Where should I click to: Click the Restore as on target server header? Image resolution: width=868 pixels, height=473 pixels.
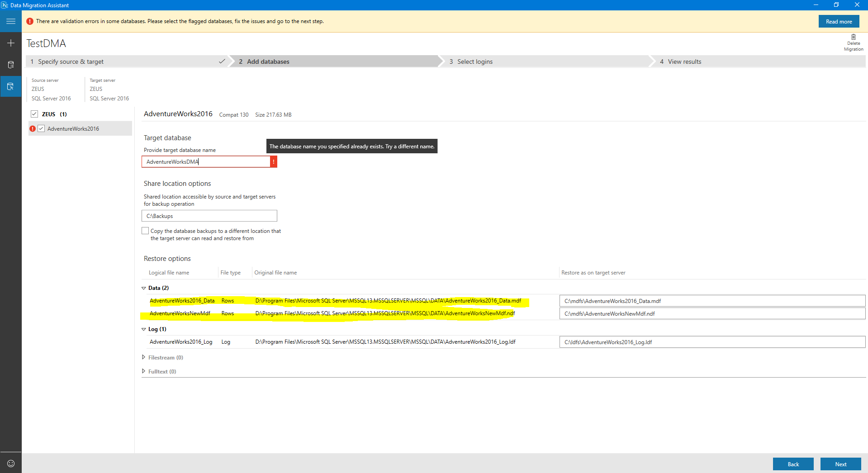click(593, 273)
